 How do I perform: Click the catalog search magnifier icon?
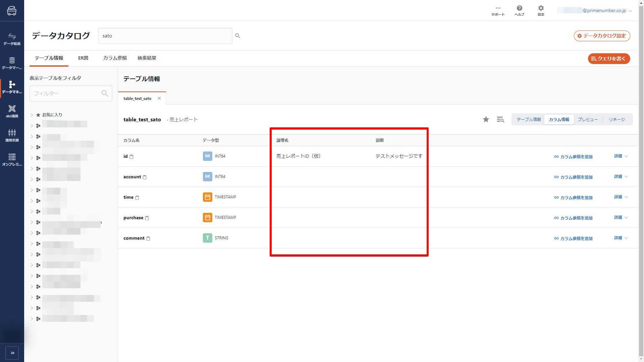point(237,36)
